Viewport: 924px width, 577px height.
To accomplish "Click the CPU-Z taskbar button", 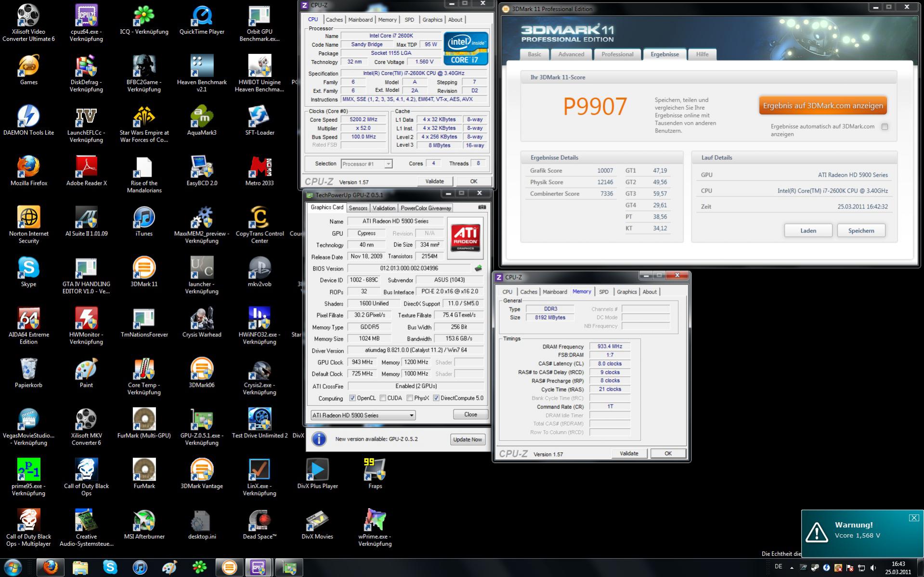I will [259, 567].
